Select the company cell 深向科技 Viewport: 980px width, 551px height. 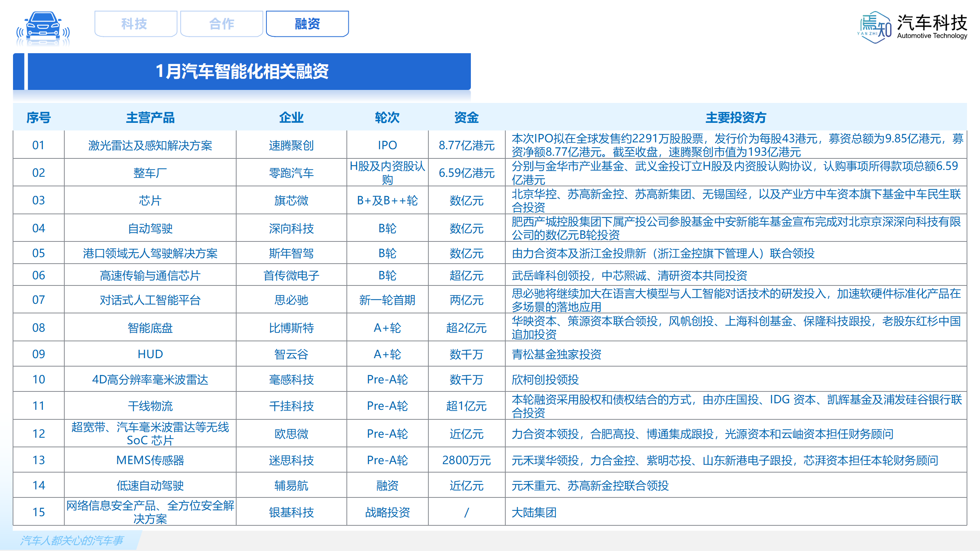click(x=291, y=228)
